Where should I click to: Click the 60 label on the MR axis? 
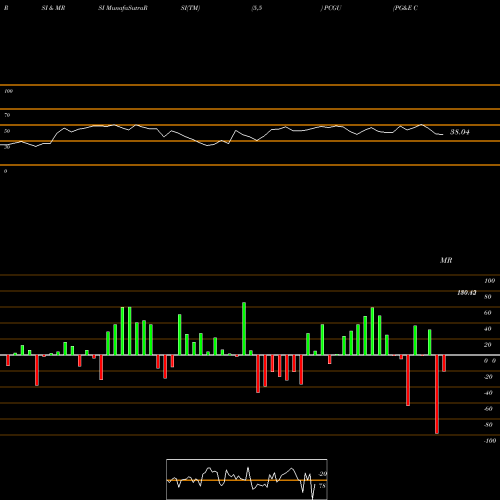coord(488,313)
